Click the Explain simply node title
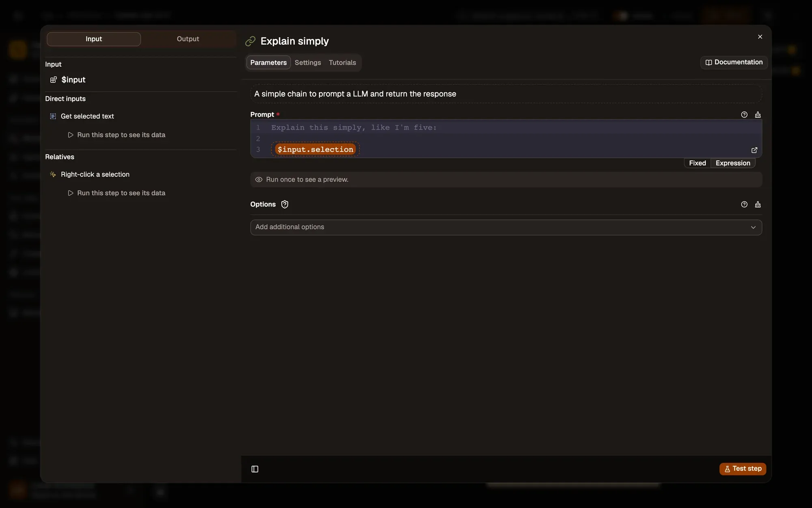The width and height of the screenshot is (812, 508). coord(295,41)
